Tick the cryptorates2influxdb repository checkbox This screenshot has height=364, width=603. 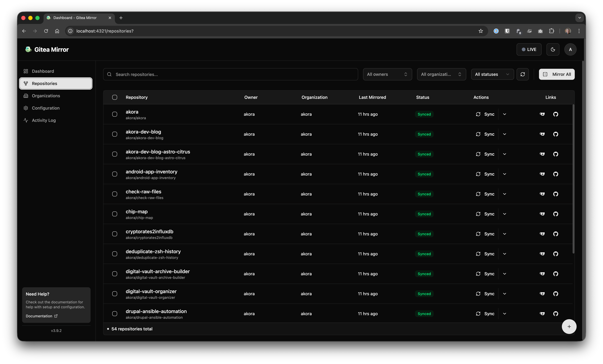tap(115, 234)
